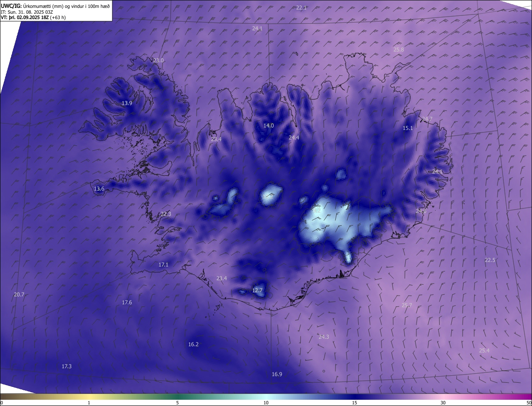Image resolution: width=532 pixels, height=406 pixels.
Task: Click the map value 17.3
Action: [x=66, y=366]
